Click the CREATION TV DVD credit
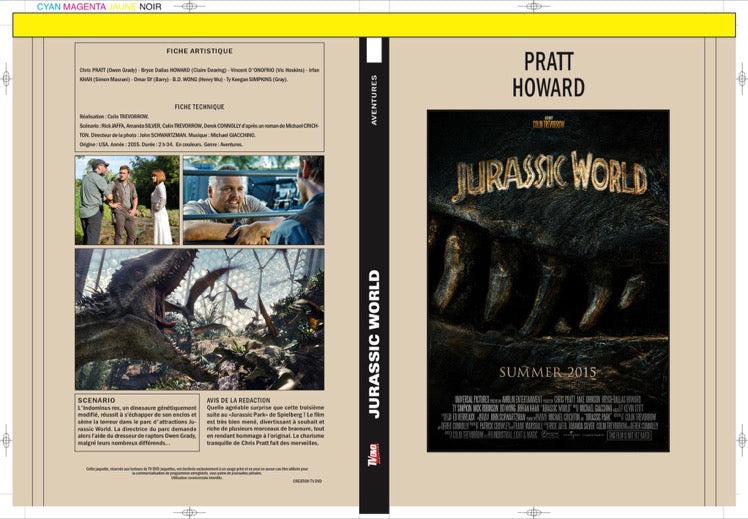The width and height of the screenshot is (748, 519). (307, 481)
